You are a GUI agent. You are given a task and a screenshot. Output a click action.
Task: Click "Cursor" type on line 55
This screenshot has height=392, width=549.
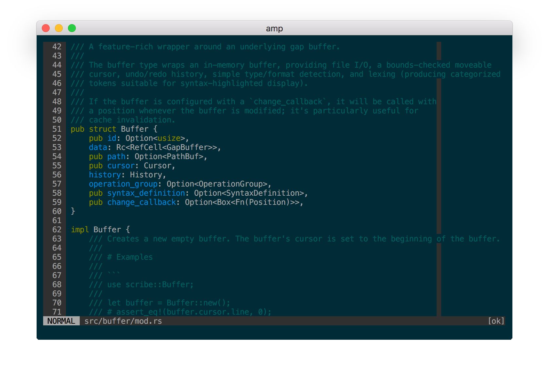pyautogui.click(x=158, y=166)
